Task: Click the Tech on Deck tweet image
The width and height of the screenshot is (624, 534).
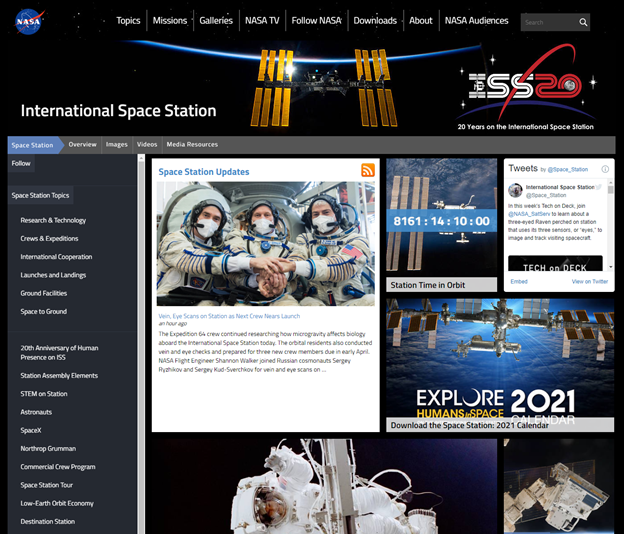Action: (555, 263)
